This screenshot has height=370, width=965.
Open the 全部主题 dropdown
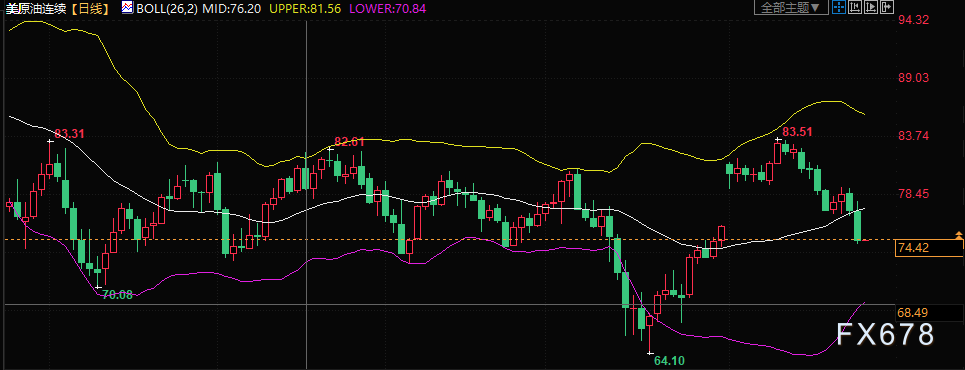tap(791, 7)
